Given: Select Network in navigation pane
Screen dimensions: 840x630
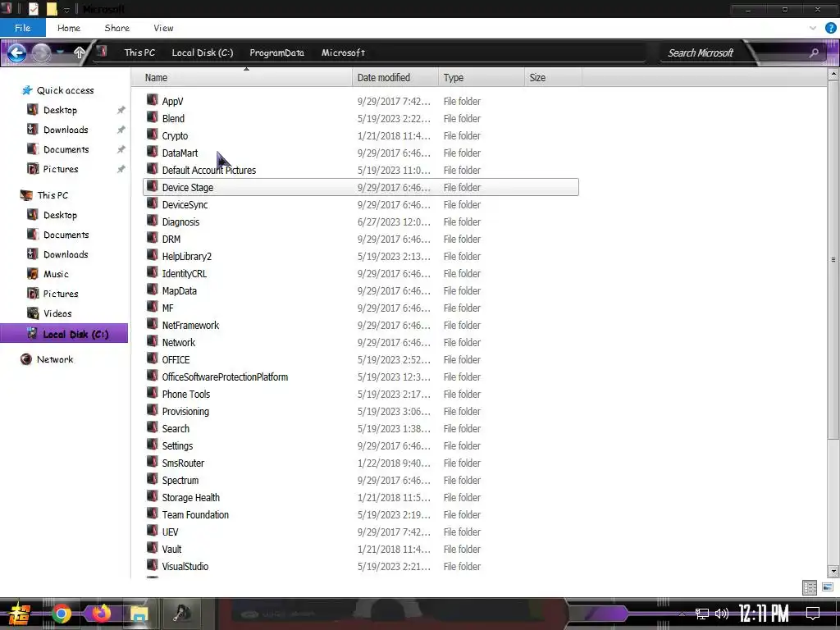Looking at the screenshot, I should coord(55,359).
